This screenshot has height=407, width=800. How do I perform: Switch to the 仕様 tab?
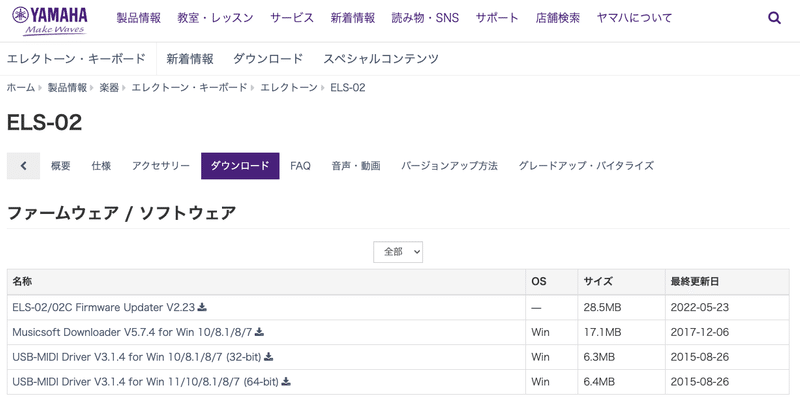[x=101, y=166]
